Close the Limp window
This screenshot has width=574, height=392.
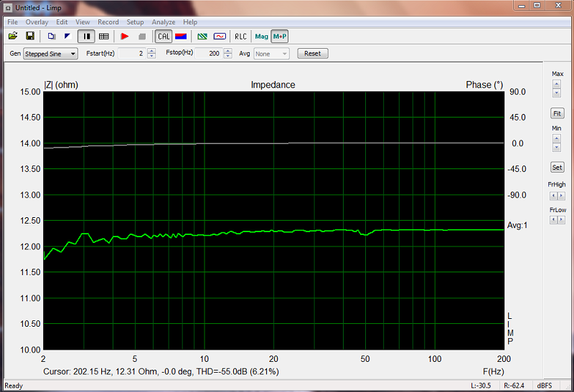click(558, 6)
